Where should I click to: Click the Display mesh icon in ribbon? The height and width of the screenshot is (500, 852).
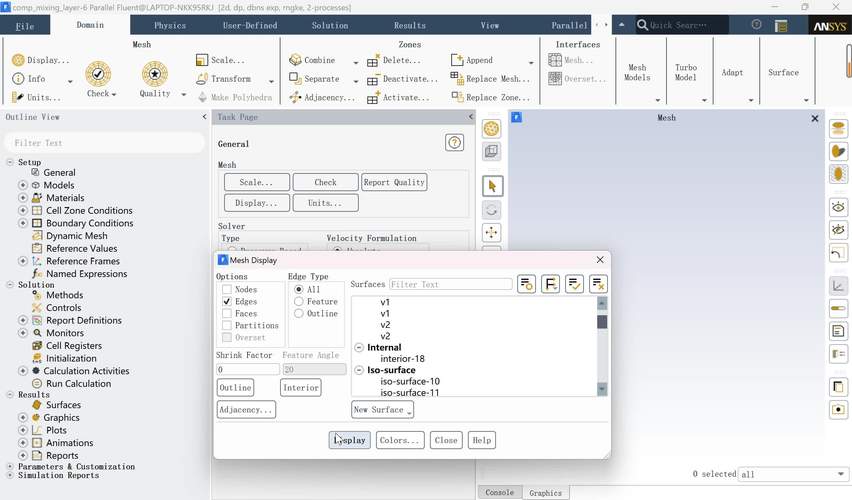click(18, 60)
